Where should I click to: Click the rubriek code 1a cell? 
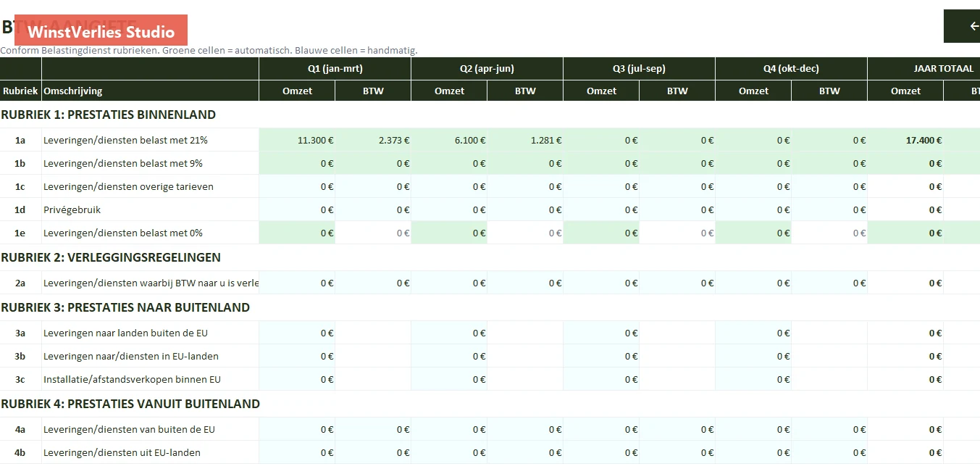click(20, 140)
